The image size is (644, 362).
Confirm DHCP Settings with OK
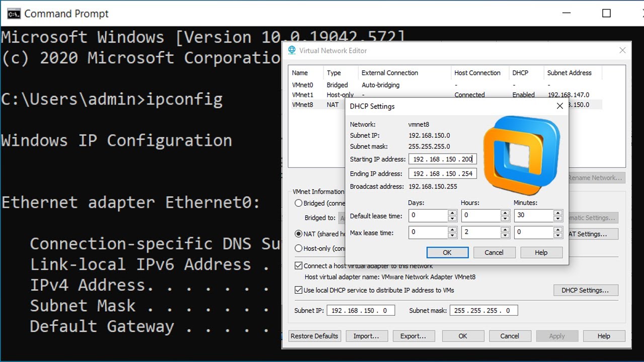pyautogui.click(x=447, y=252)
